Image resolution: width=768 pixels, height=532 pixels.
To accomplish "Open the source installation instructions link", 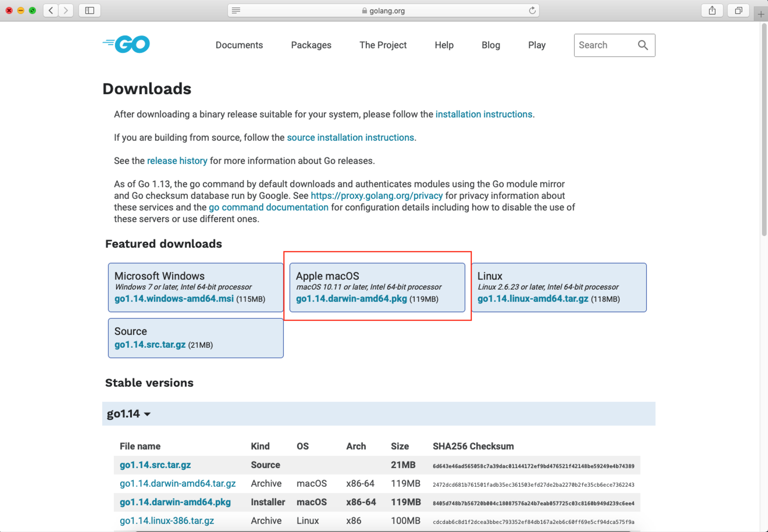I will pyautogui.click(x=350, y=138).
